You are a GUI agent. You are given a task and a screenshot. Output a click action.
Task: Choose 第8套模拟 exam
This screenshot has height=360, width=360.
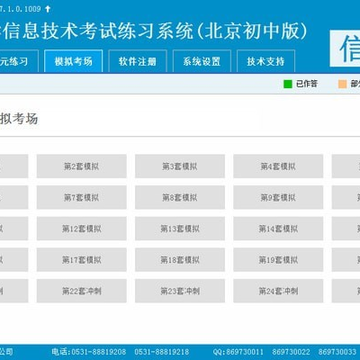[x=180, y=197]
